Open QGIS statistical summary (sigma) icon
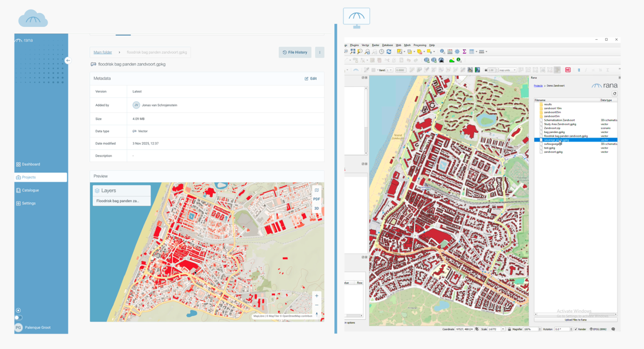Viewport: 644px width, 349px height. [464, 51]
